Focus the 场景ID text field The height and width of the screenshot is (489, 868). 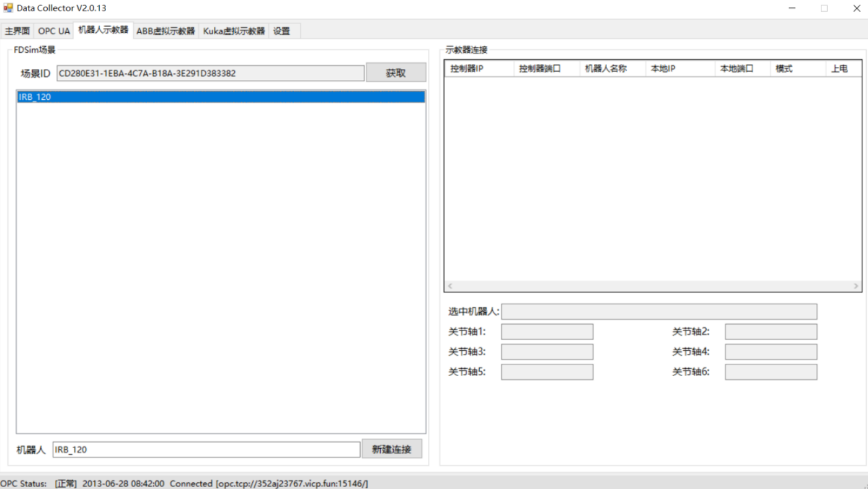point(210,73)
